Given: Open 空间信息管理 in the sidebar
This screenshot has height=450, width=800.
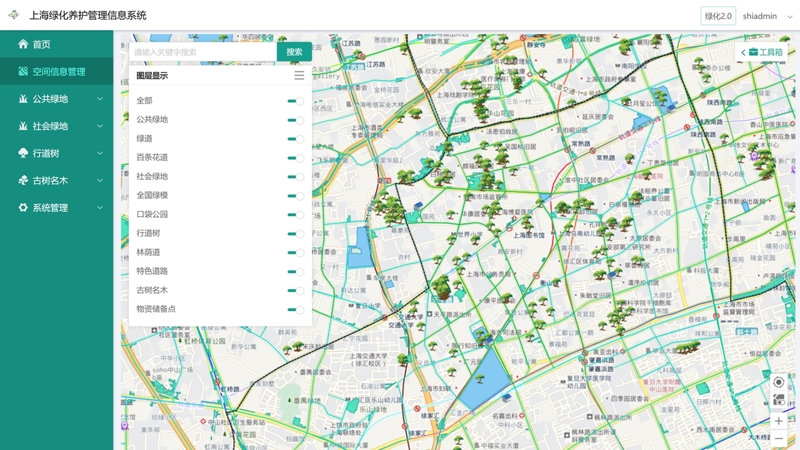Looking at the screenshot, I should point(58,72).
